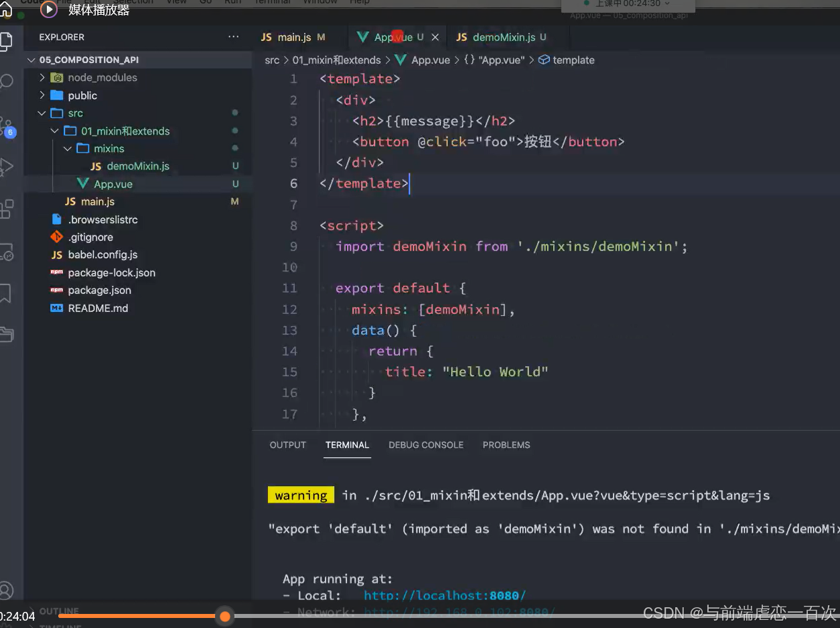Image resolution: width=840 pixels, height=628 pixels.
Task: Open the OUTPUT panel tab
Action: pyautogui.click(x=287, y=445)
